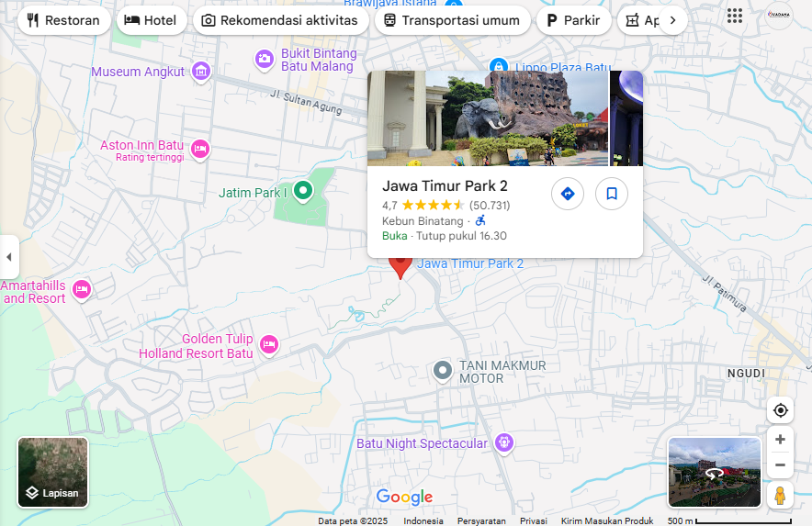The image size is (812, 526).
Task: Zoom in with the plus button
Action: coord(780,440)
